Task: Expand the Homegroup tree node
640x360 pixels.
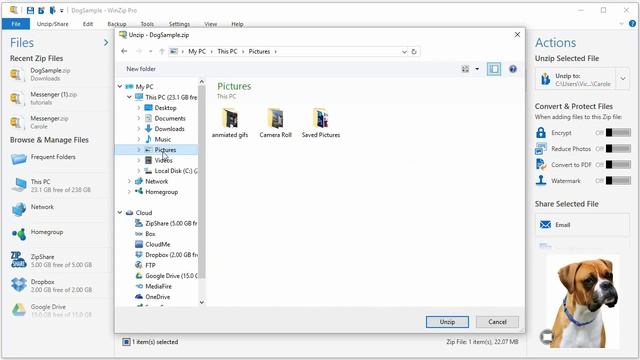Action: pos(129,192)
